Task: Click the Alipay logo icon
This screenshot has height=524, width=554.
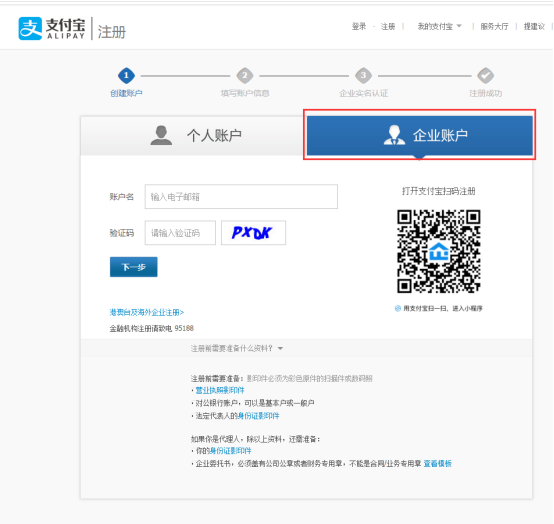Action: pyautogui.click(x=30, y=28)
